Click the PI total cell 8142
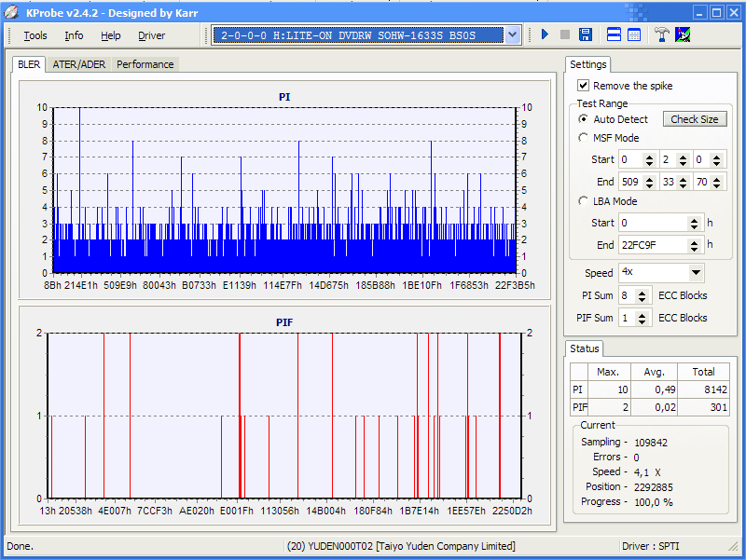The height and width of the screenshot is (560, 746). click(703, 389)
